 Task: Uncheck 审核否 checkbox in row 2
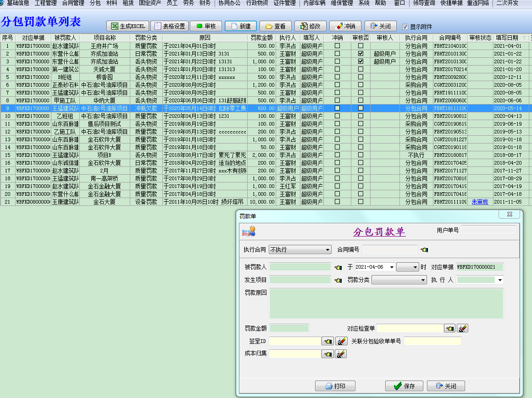click(x=360, y=54)
